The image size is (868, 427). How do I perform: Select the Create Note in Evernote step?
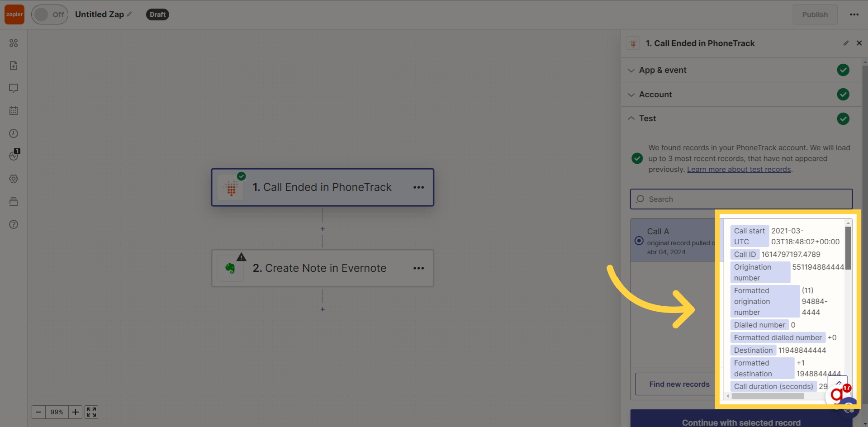323,268
